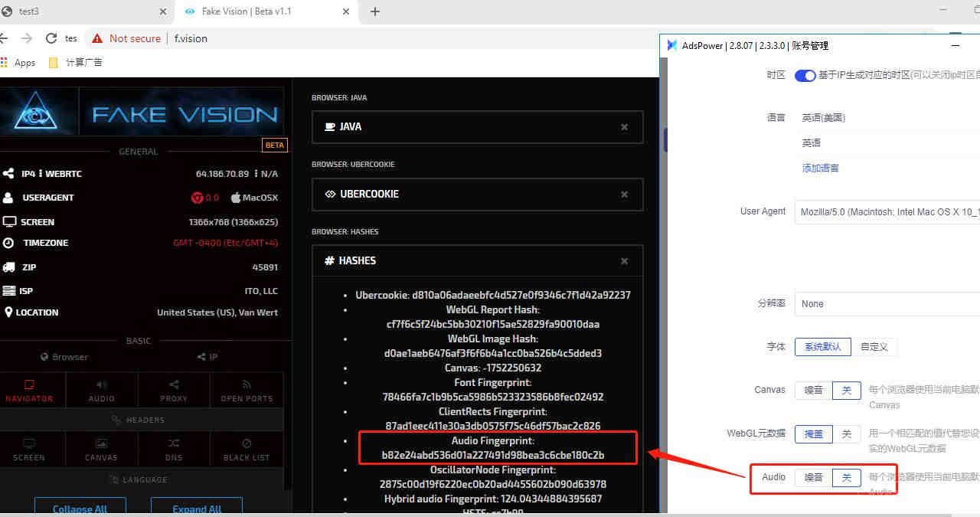Set WebGL元数据 to 关

(x=847, y=434)
